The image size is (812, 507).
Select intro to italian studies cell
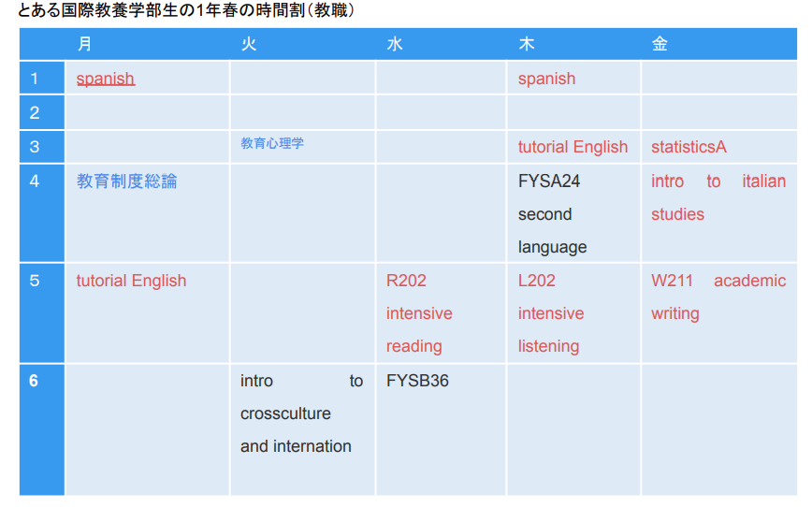(x=719, y=213)
